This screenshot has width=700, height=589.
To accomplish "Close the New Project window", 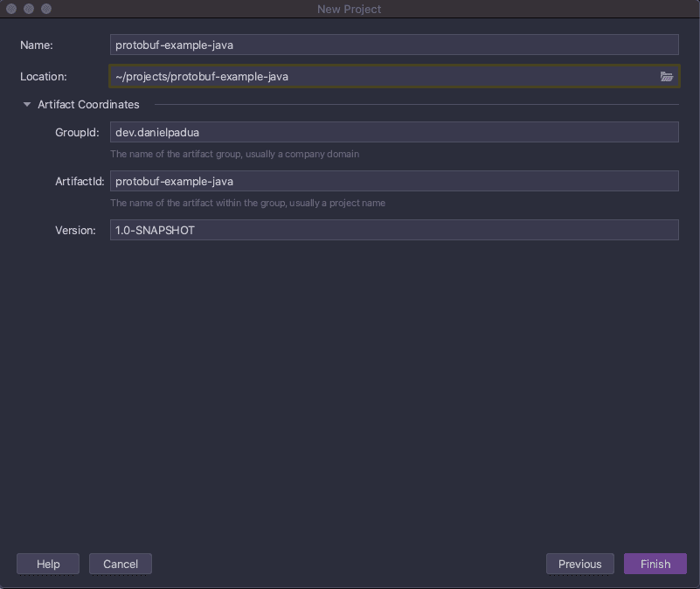I will coord(10,9).
